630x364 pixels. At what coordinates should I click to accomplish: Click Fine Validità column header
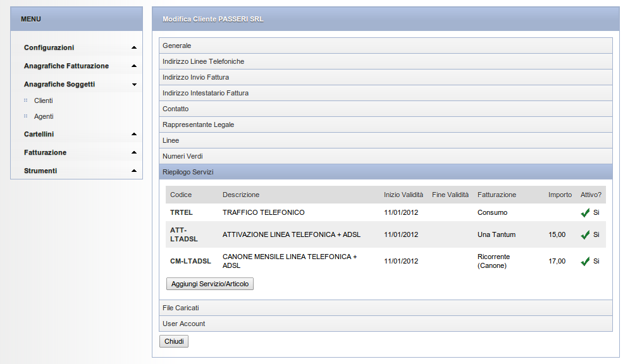coord(450,195)
